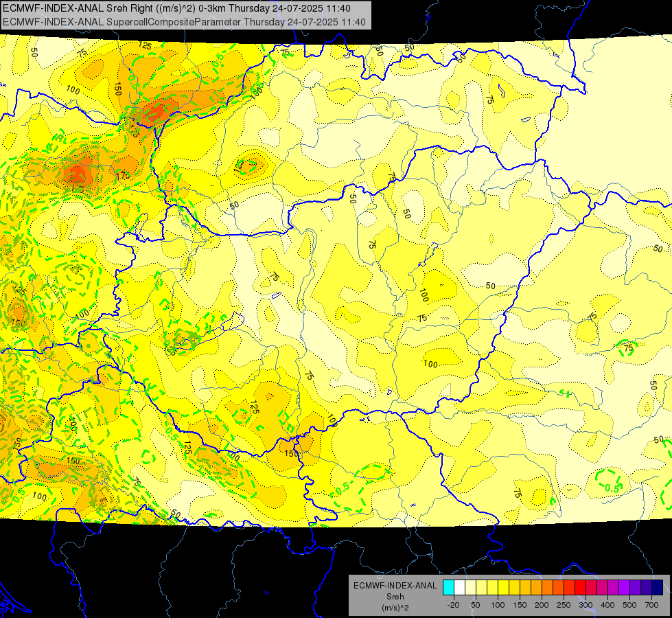Click the '400' legend scale value
672x618 pixels.
coord(607,605)
